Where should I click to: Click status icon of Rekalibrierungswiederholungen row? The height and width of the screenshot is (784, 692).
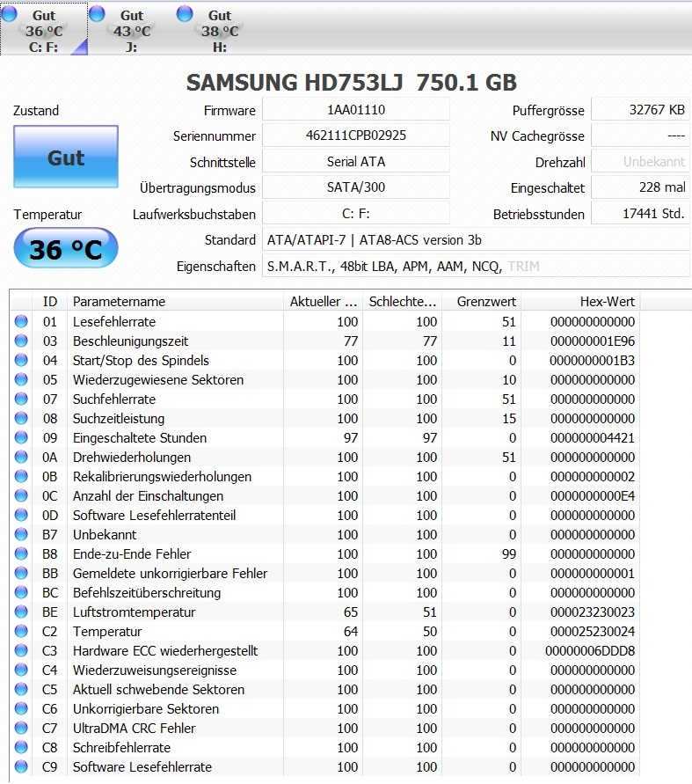tap(21, 477)
